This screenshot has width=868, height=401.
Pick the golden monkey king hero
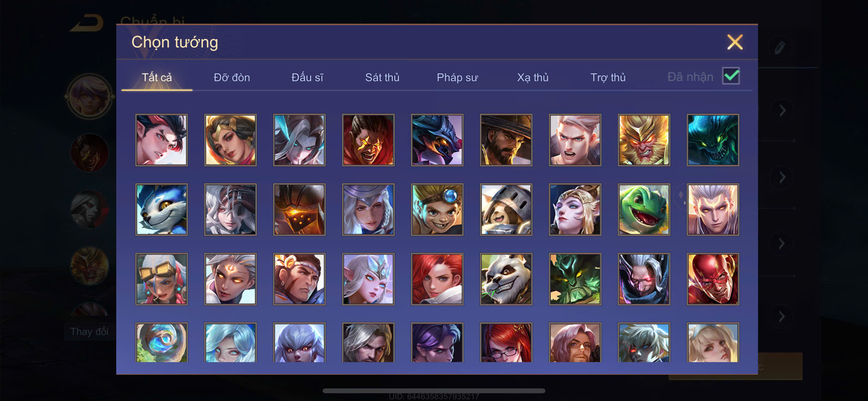644,140
